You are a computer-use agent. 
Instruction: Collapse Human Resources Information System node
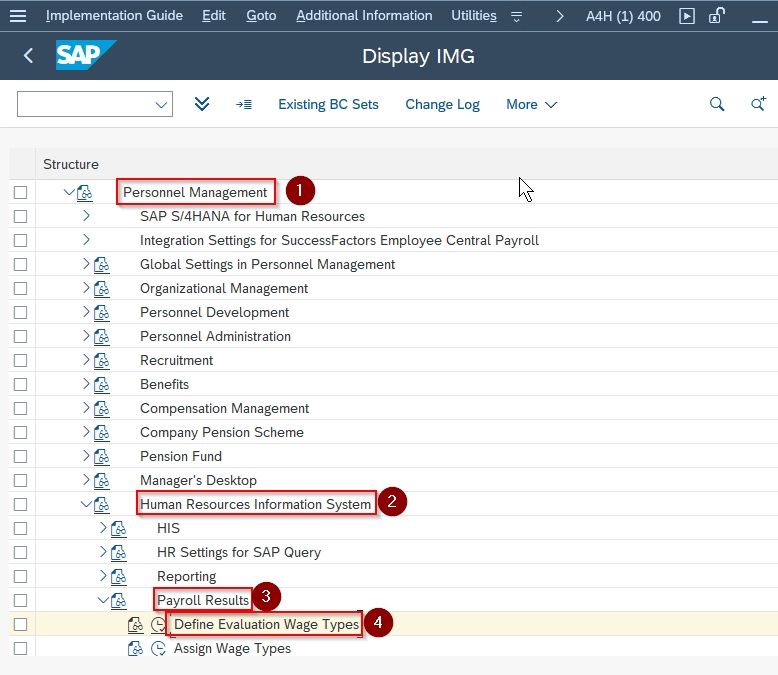pos(86,504)
